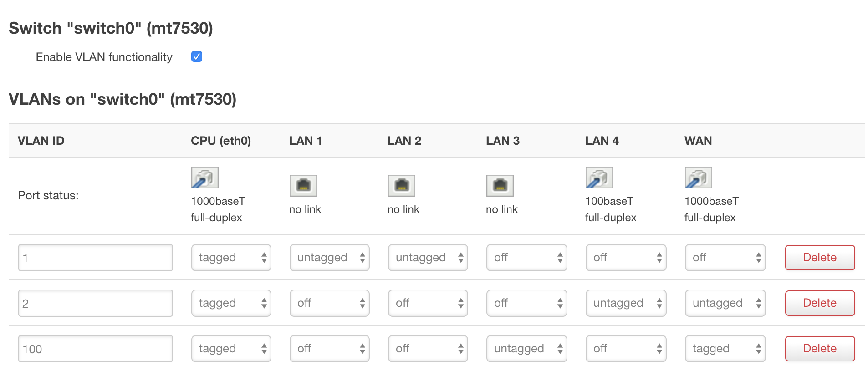The image size is (868, 376).
Task: Click the LAN 3 no-link port icon
Action: [500, 185]
